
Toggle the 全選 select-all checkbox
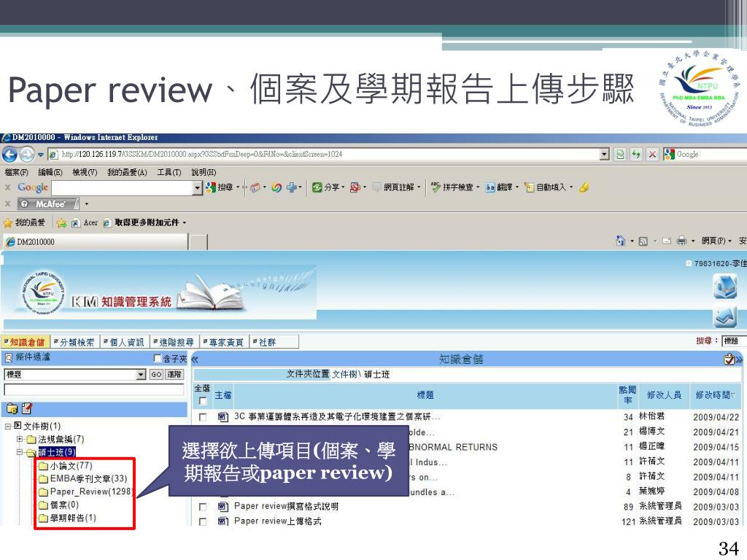(x=203, y=401)
